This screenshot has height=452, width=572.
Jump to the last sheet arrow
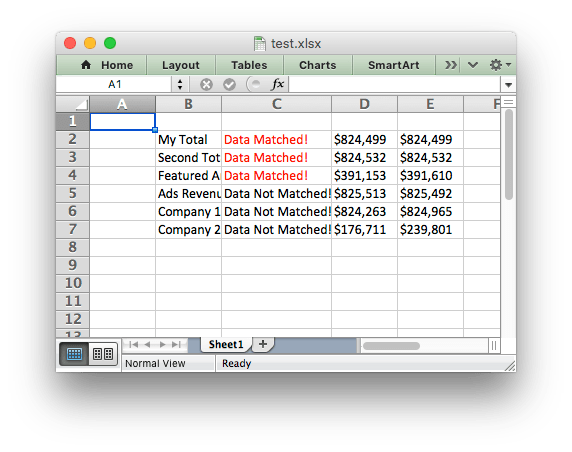point(177,345)
